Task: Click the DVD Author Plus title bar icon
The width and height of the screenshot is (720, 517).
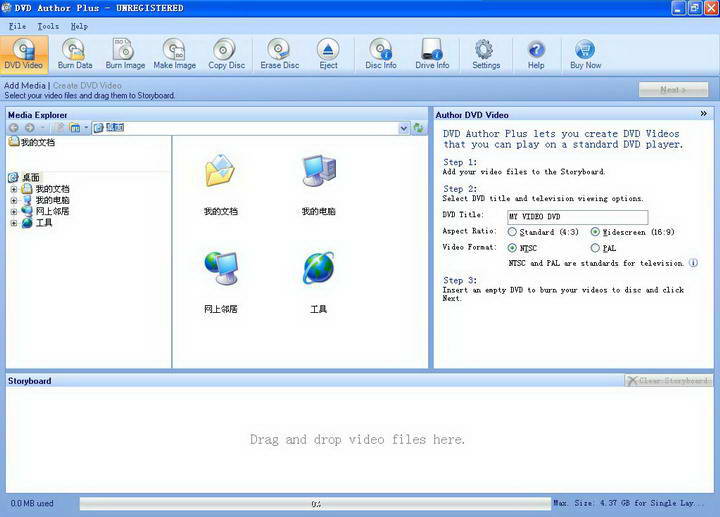Action: [6, 8]
